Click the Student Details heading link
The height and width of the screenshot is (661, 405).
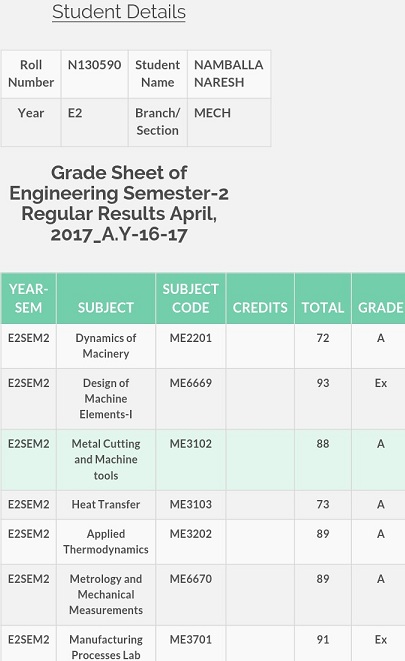click(x=119, y=12)
